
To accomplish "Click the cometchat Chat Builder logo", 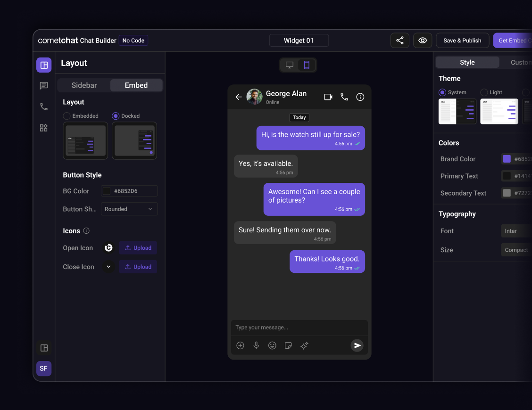I will point(77,41).
